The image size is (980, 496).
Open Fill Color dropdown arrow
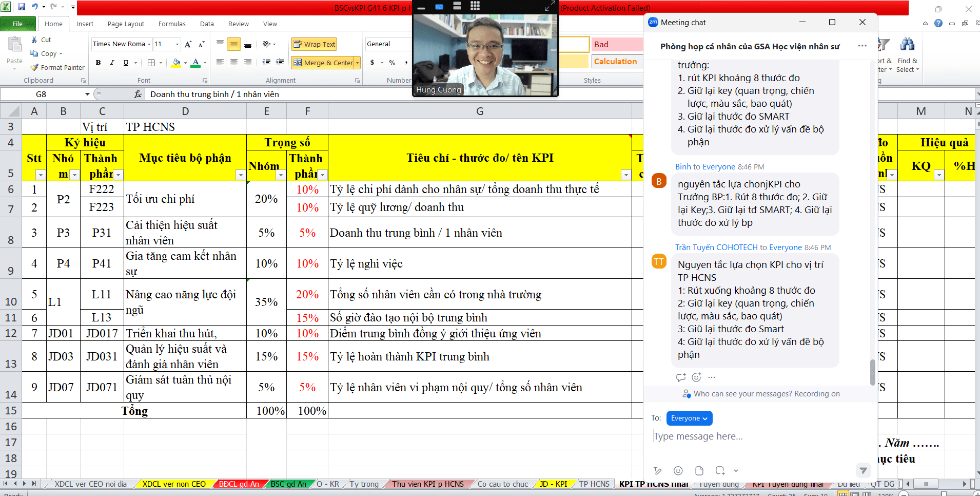point(185,63)
